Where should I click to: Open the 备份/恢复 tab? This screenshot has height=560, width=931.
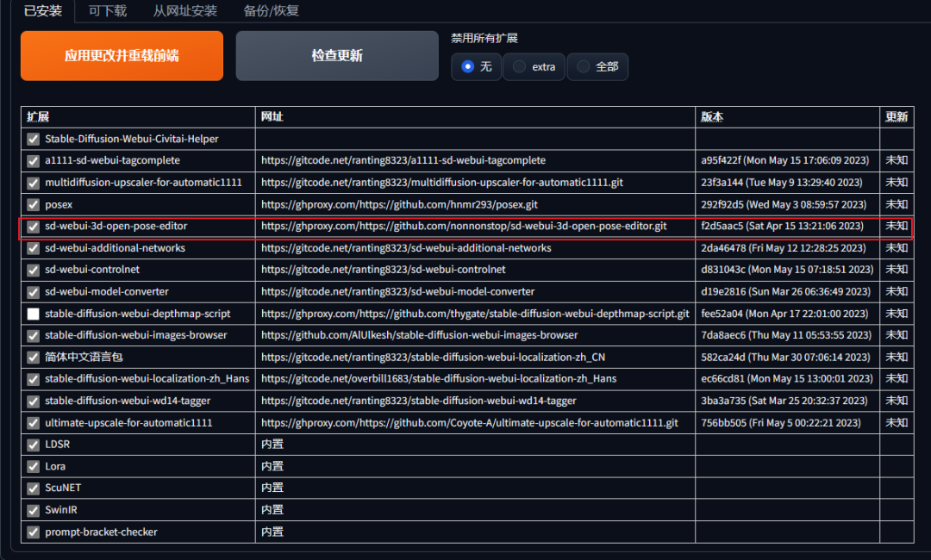click(272, 10)
